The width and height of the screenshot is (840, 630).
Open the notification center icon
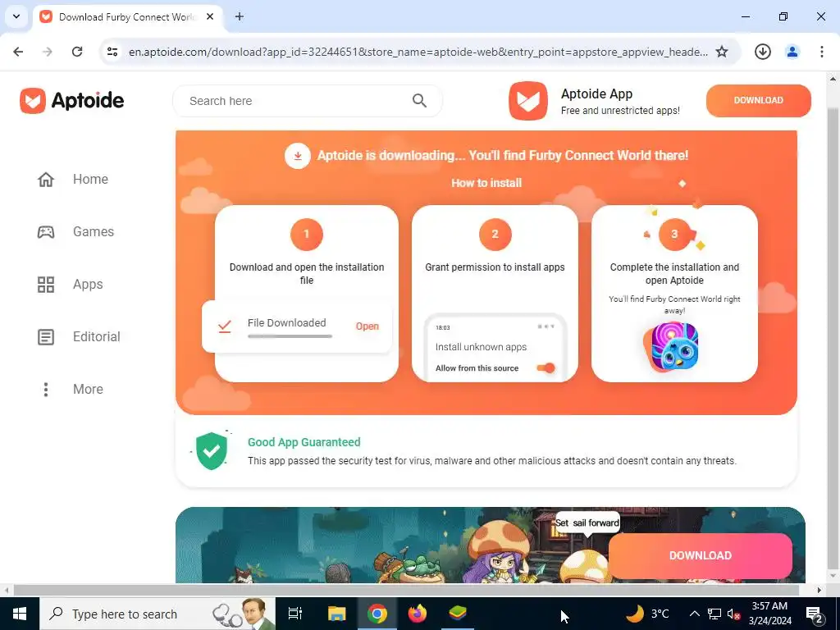pos(815,614)
